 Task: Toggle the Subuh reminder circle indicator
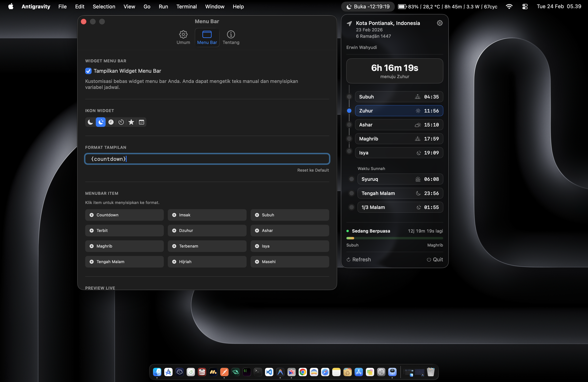(349, 97)
